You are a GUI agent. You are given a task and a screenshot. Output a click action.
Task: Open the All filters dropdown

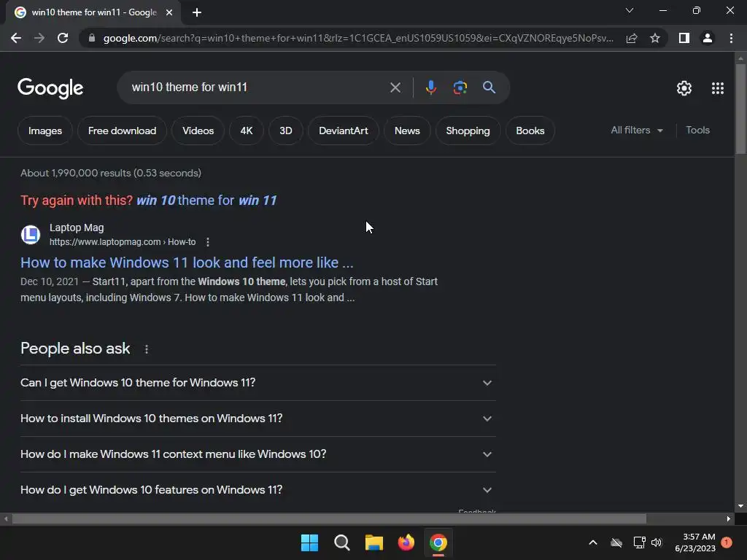[x=637, y=130]
